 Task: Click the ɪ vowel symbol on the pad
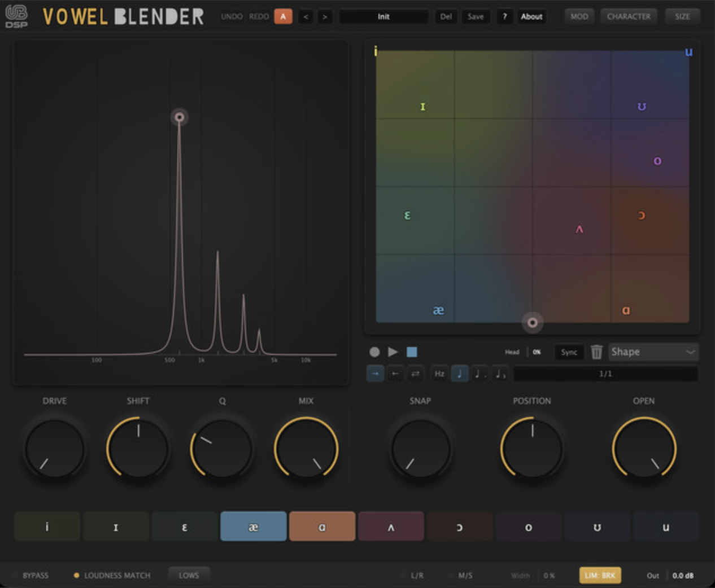point(422,107)
